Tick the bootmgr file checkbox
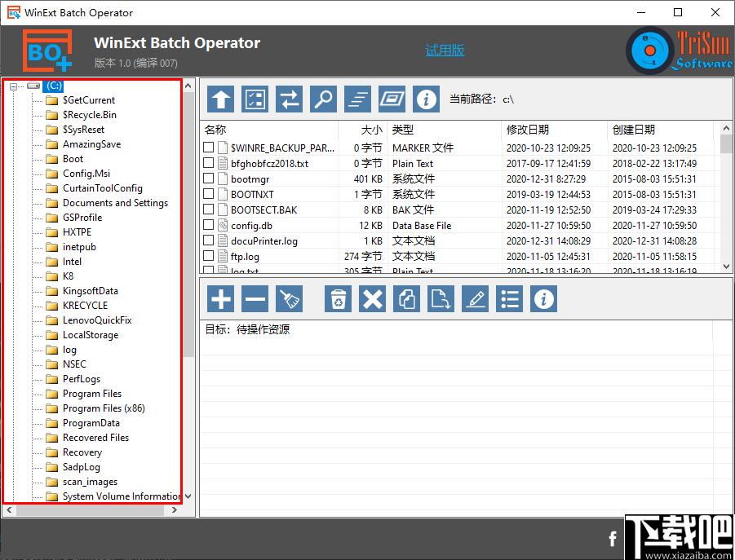Image resolution: width=735 pixels, height=560 pixels. pyautogui.click(x=209, y=179)
